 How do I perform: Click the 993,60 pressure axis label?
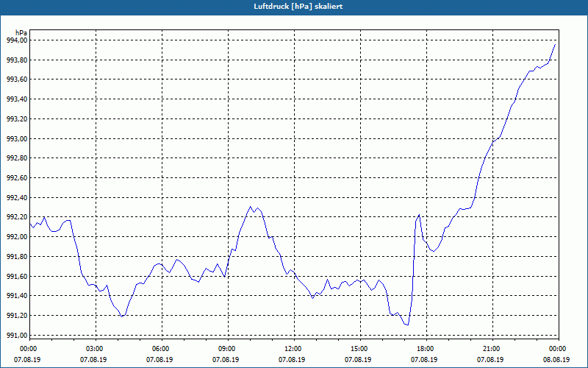[17, 79]
